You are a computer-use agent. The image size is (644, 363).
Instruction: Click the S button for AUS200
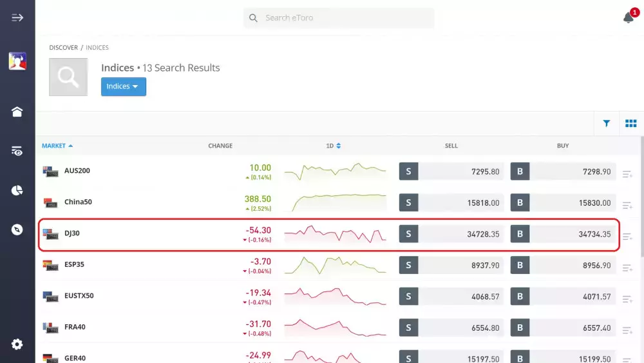(x=408, y=172)
